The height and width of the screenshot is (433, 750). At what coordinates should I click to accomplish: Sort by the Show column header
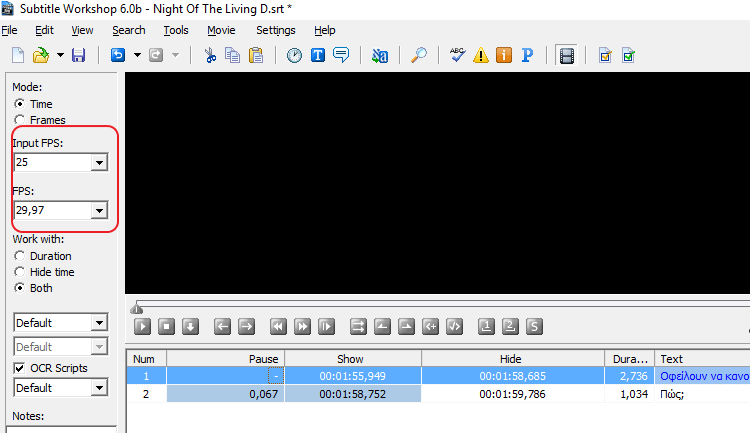(353, 359)
